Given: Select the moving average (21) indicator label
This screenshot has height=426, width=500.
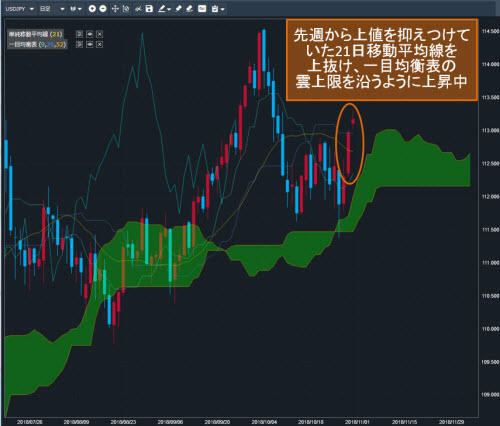Looking at the screenshot, I should (x=35, y=34).
